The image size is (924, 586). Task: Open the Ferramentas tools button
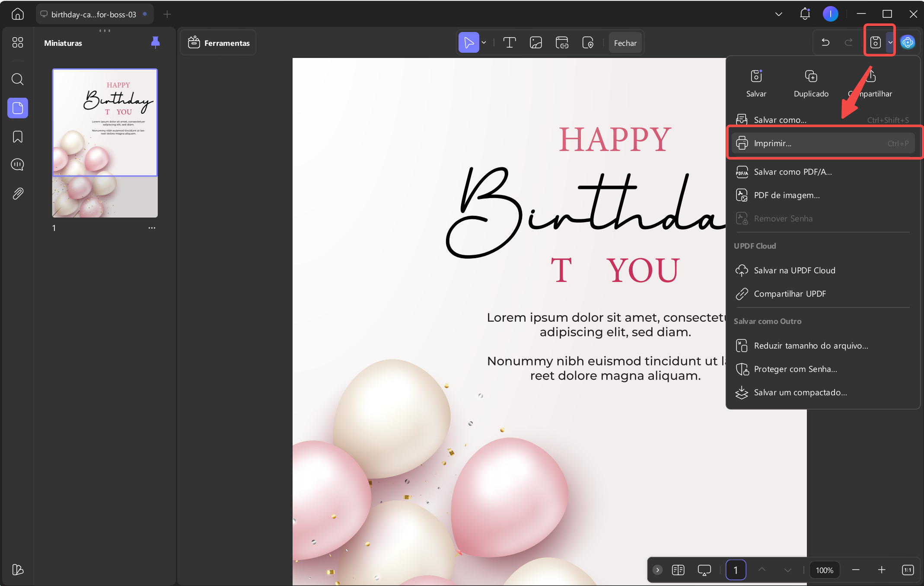click(219, 42)
